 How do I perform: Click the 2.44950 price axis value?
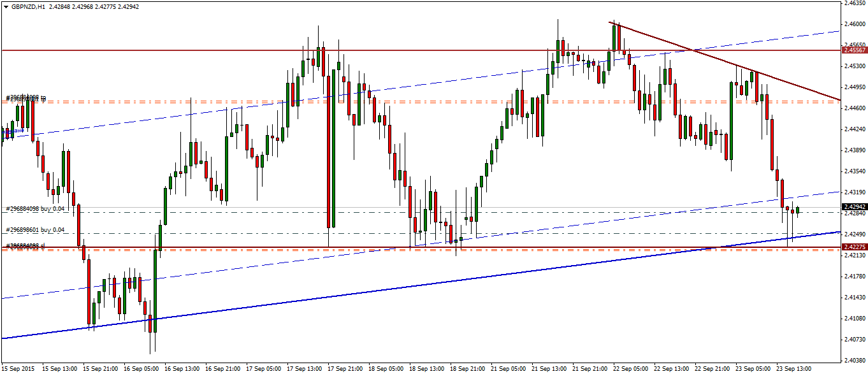(853, 87)
